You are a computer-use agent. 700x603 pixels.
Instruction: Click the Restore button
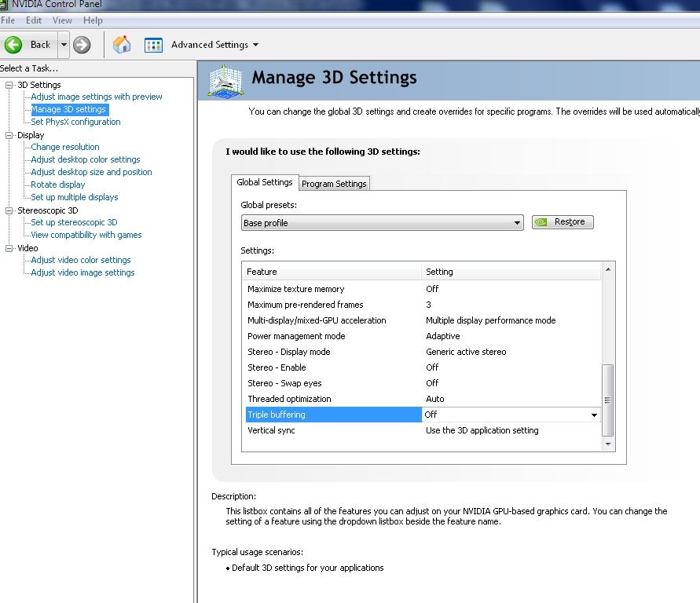click(x=563, y=222)
